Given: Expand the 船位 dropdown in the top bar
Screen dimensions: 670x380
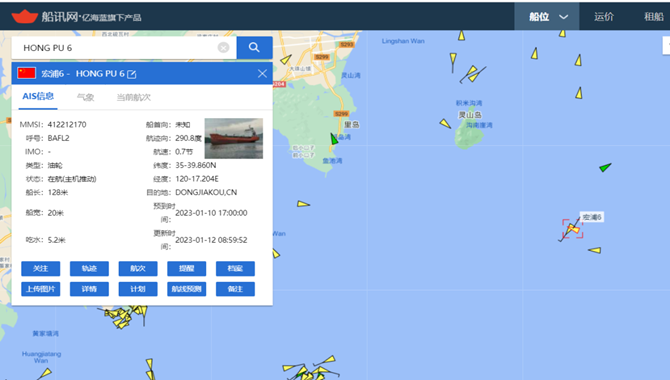Looking at the screenshot, I should point(547,17).
